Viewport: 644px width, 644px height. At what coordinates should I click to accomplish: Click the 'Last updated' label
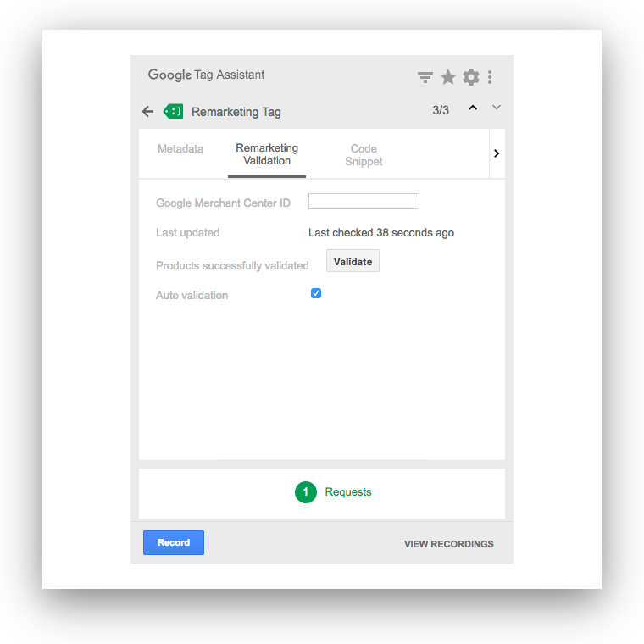click(187, 232)
